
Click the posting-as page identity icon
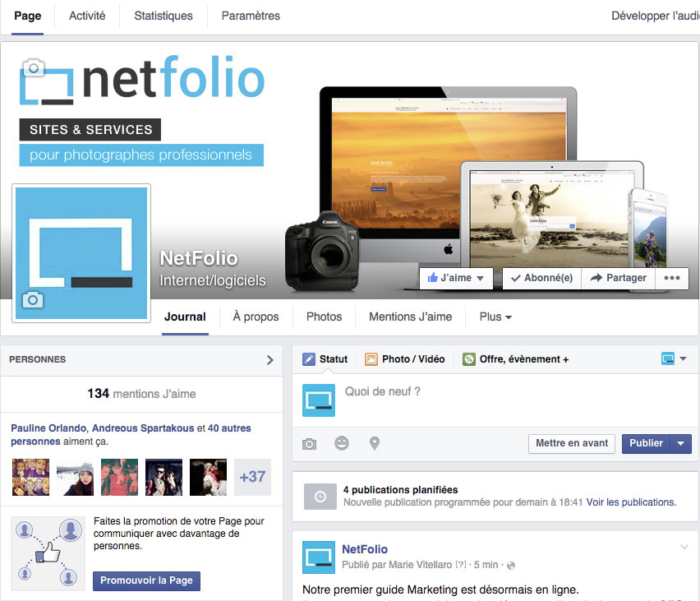[668, 358]
